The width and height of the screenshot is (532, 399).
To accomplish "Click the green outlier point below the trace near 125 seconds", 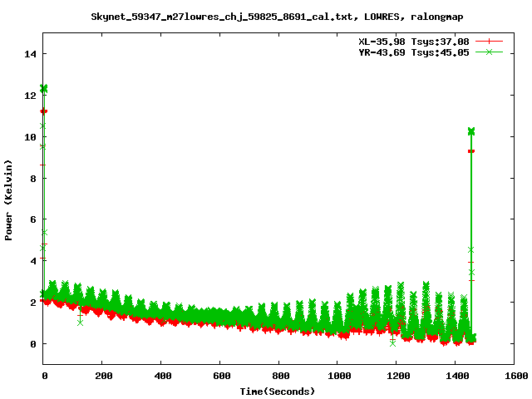I will (x=80, y=323).
